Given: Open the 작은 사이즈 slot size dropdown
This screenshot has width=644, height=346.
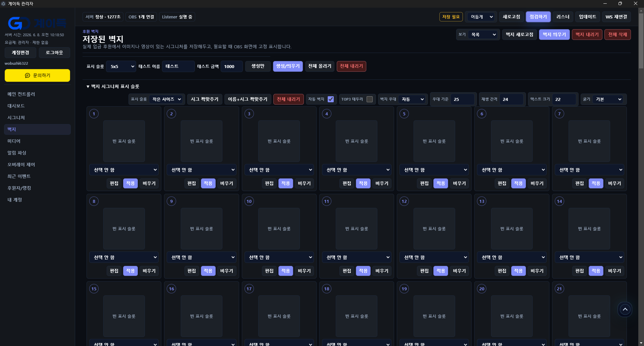Looking at the screenshot, I should (x=167, y=99).
